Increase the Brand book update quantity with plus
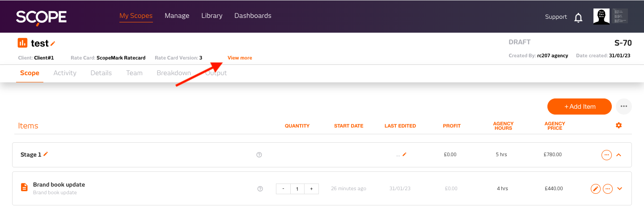This screenshot has width=644, height=209. (x=311, y=189)
